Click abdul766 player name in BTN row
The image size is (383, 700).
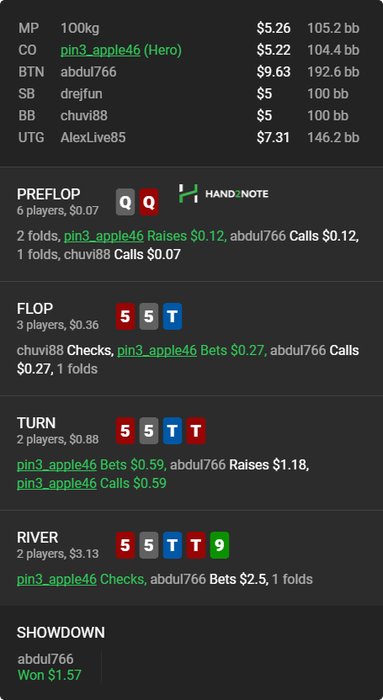88,72
